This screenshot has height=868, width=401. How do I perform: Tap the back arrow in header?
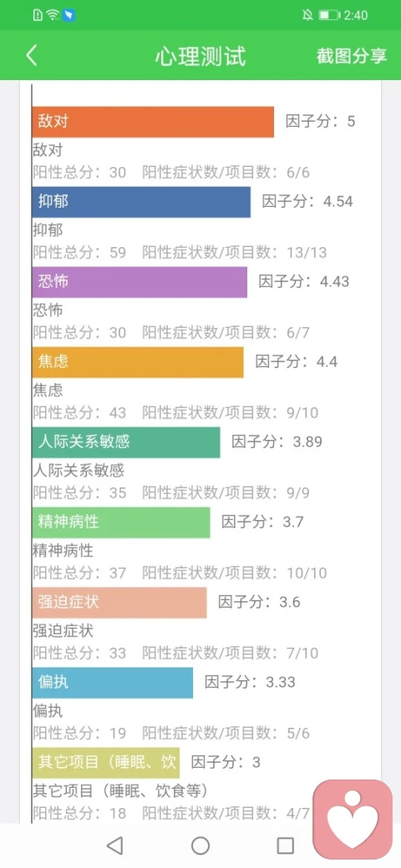32,56
